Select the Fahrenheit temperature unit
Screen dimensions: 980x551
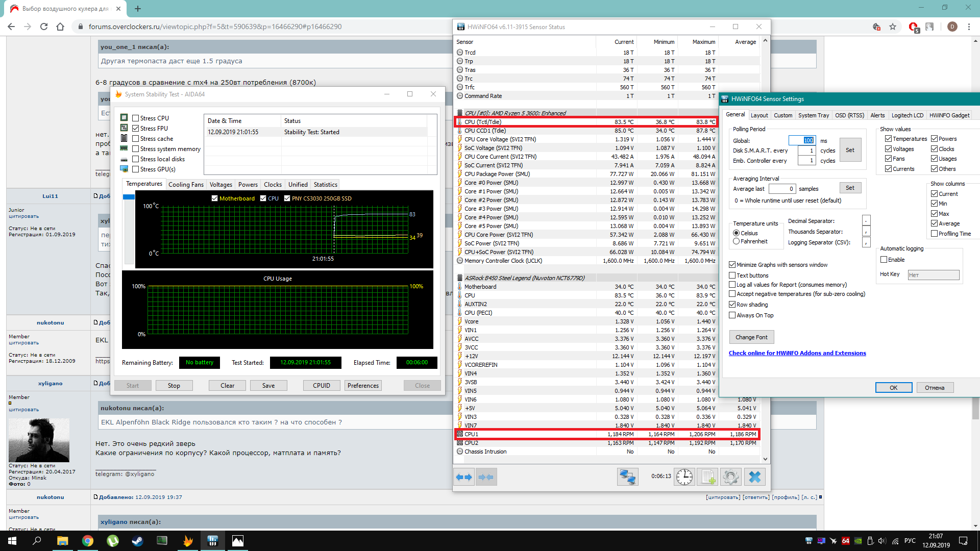pos(736,241)
